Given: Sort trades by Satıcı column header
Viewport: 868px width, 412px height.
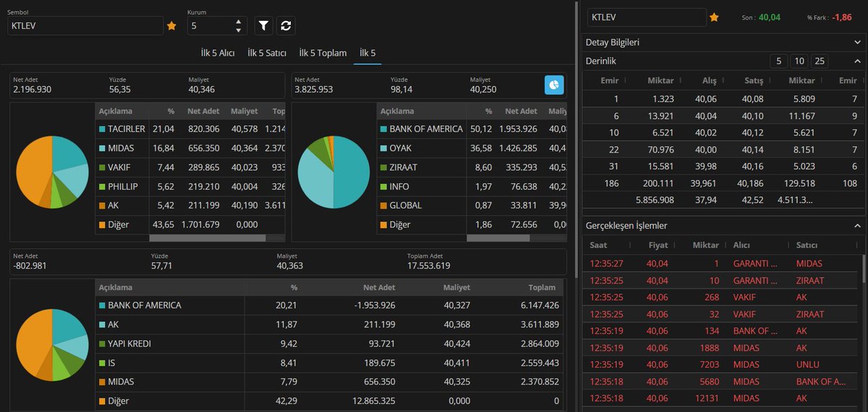Looking at the screenshot, I should (807, 245).
